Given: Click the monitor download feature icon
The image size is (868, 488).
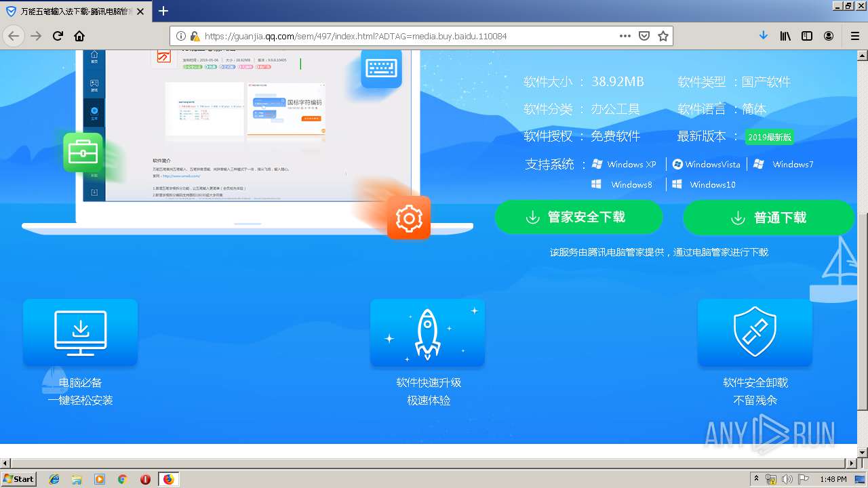Looking at the screenshot, I should click(81, 333).
